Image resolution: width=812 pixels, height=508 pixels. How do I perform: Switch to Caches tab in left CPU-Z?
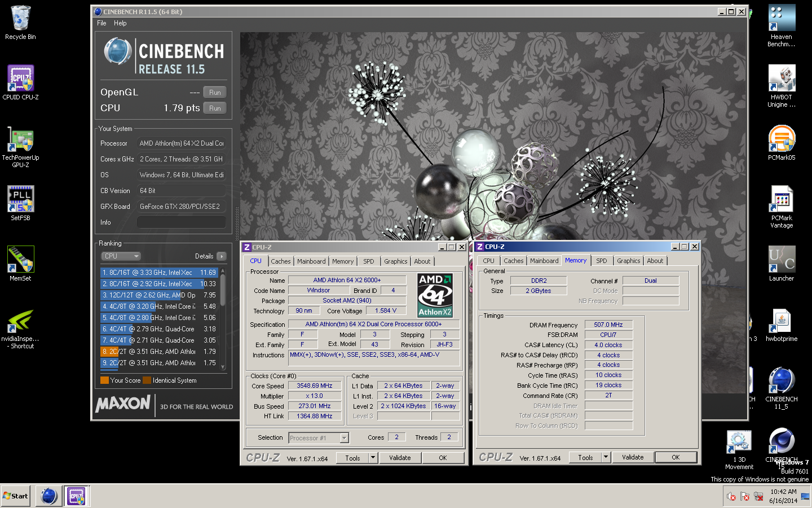click(x=280, y=261)
